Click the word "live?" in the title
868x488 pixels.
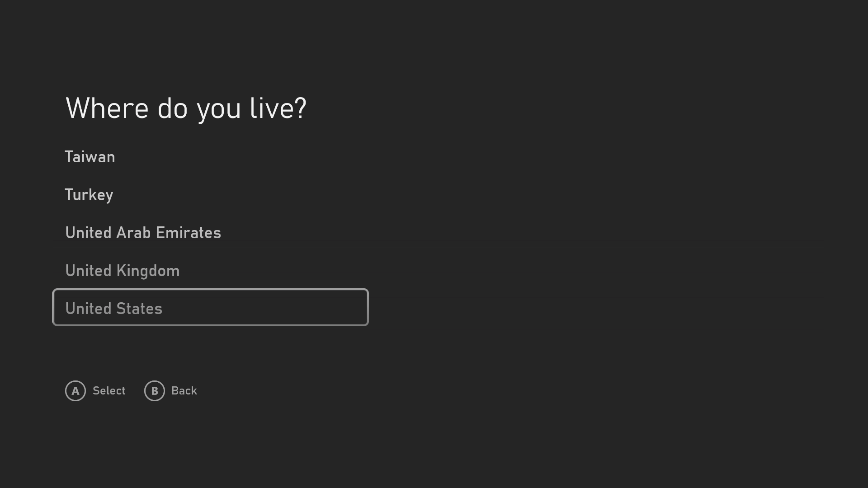[x=278, y=108]
